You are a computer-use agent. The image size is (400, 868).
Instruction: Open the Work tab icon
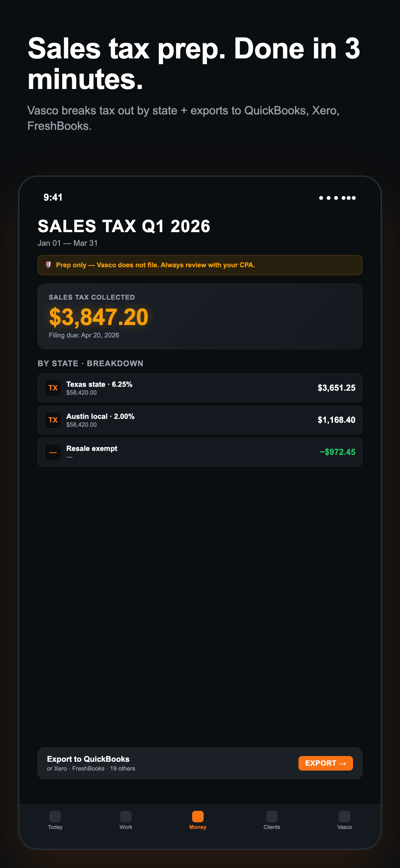(125, 817)
